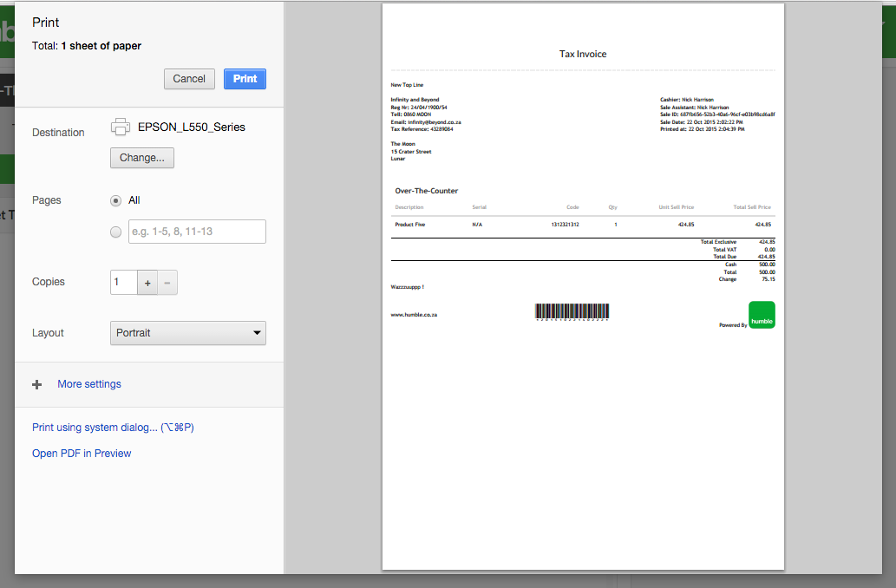Click the product code 1312321312
Screen dimensions: 896x588
pos(566,225)
